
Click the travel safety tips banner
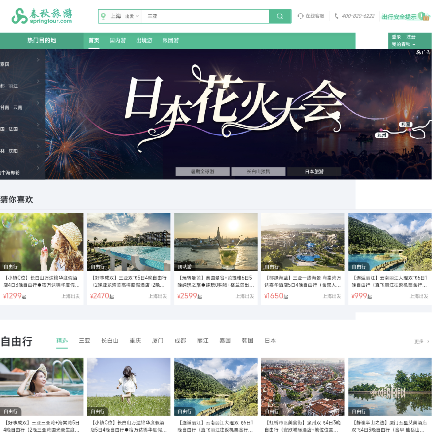click(x=405, y=16)
